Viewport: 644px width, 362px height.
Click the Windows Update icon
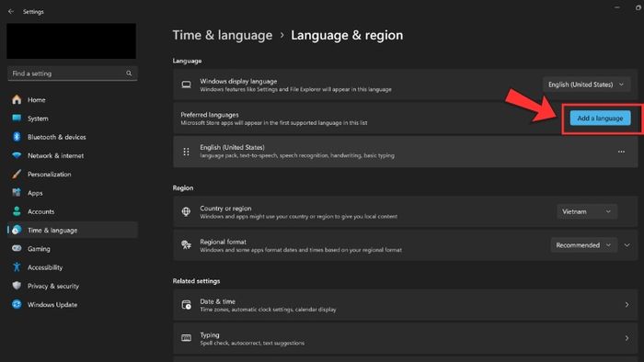click(x=17, y=305)
